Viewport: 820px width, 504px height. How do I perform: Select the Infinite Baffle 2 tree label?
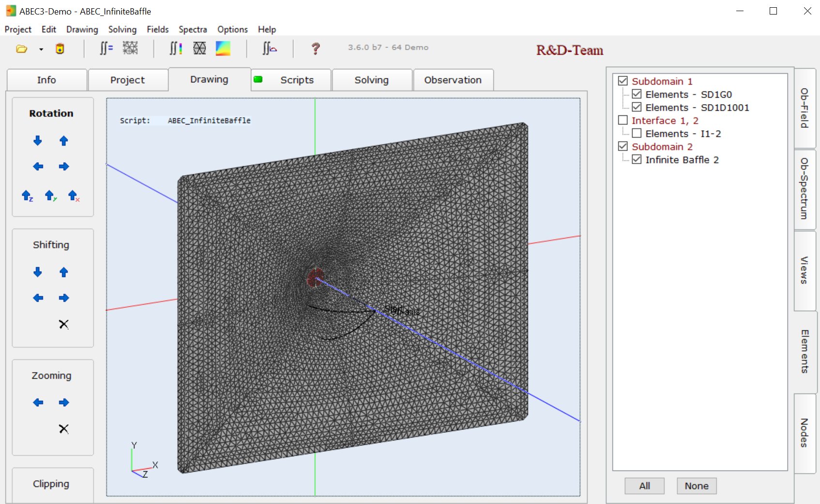(x=682, y=159)
